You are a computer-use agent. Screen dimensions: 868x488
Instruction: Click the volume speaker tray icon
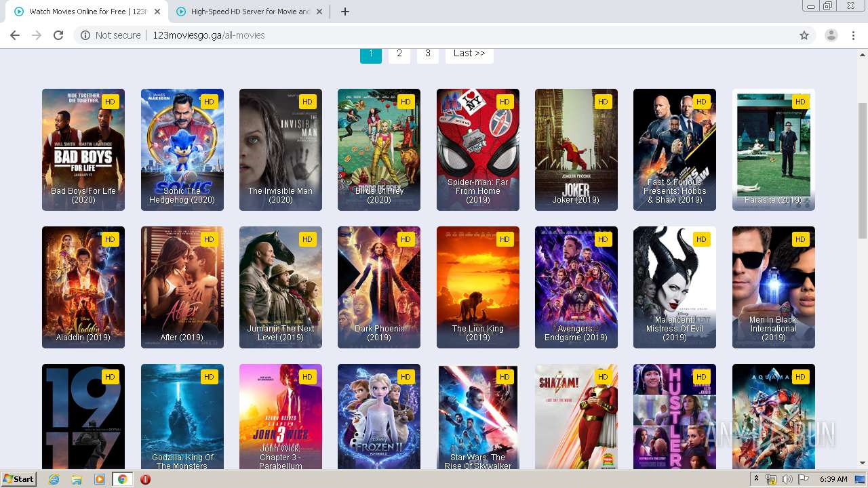787,479
